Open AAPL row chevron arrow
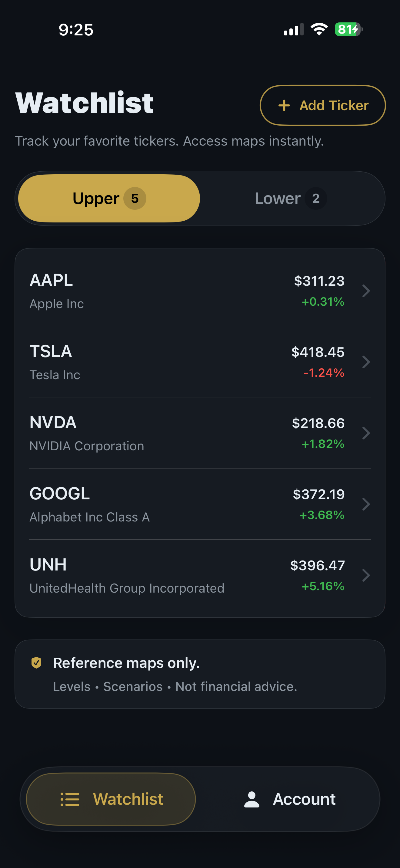The height and width of the screenshot is (868, 400). (x=366, y=291)
